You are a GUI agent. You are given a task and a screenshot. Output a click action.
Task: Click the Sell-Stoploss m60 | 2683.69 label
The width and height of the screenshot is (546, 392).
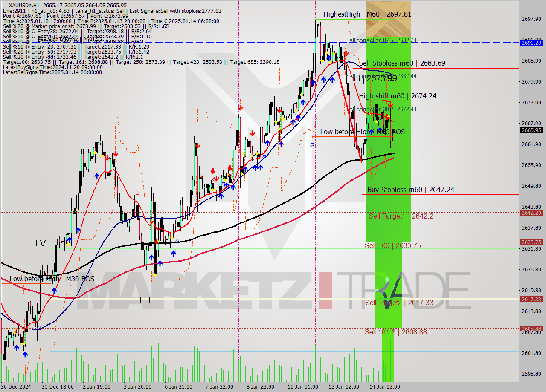pyautogui.click(x=402, y=63)
